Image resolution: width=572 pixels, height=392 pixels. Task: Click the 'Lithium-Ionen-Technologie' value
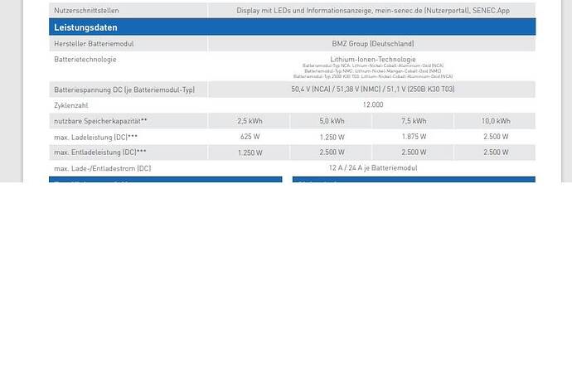pyautogui.click(x=373, y=59)
